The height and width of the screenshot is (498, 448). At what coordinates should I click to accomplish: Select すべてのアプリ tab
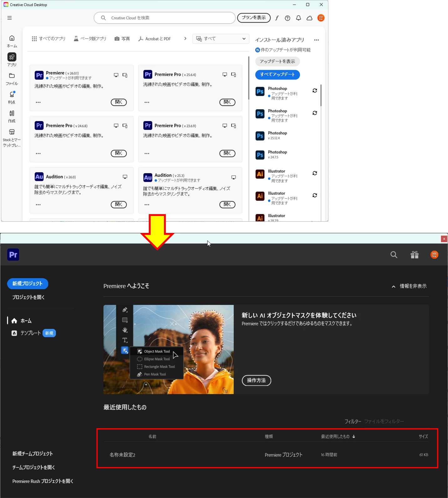tap(49, 39)
